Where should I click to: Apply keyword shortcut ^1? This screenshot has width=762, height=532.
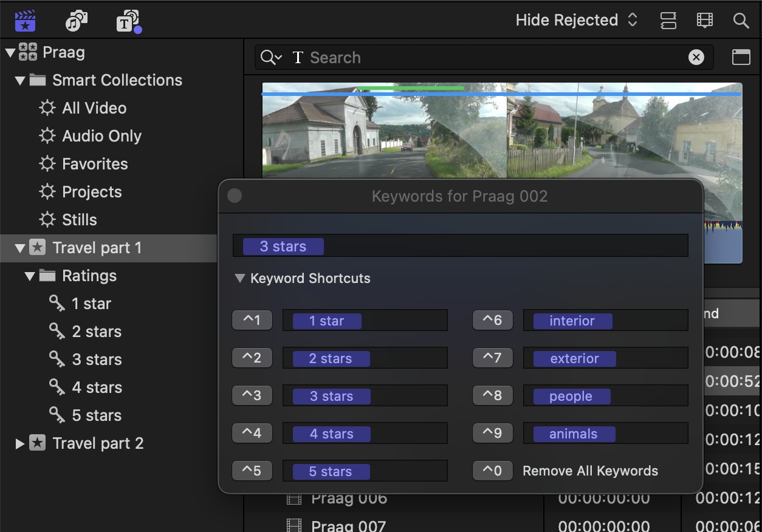click(x=252, y=320)
